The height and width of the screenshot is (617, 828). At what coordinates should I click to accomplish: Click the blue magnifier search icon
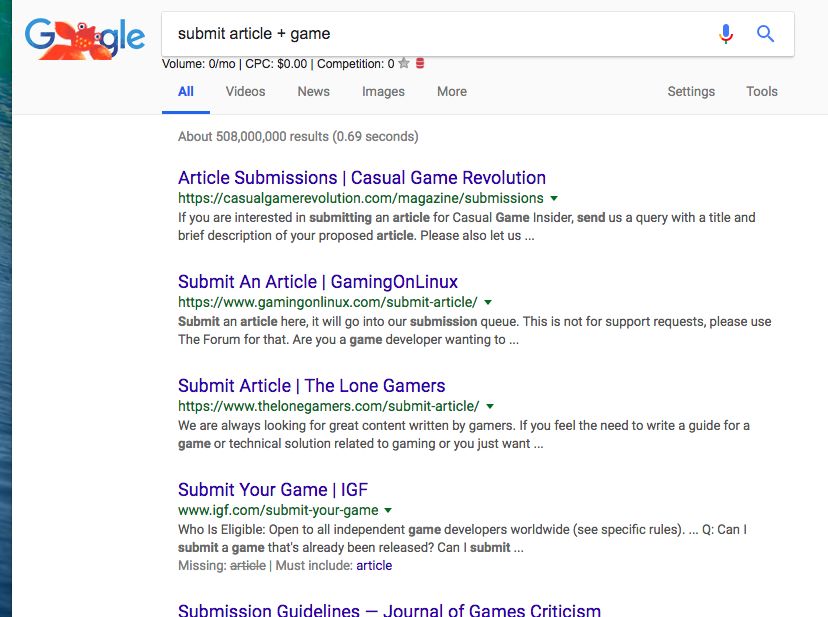(x=765, y=34)
